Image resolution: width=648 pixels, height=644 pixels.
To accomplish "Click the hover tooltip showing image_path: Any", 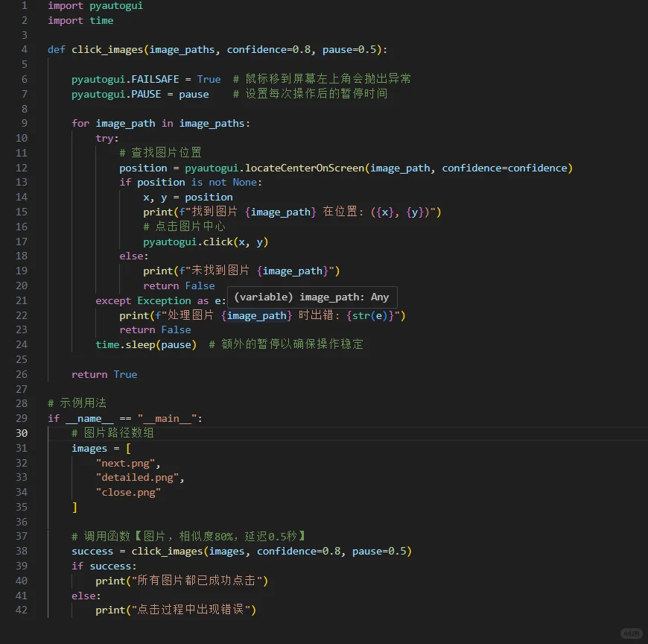I will pos(312,297).
